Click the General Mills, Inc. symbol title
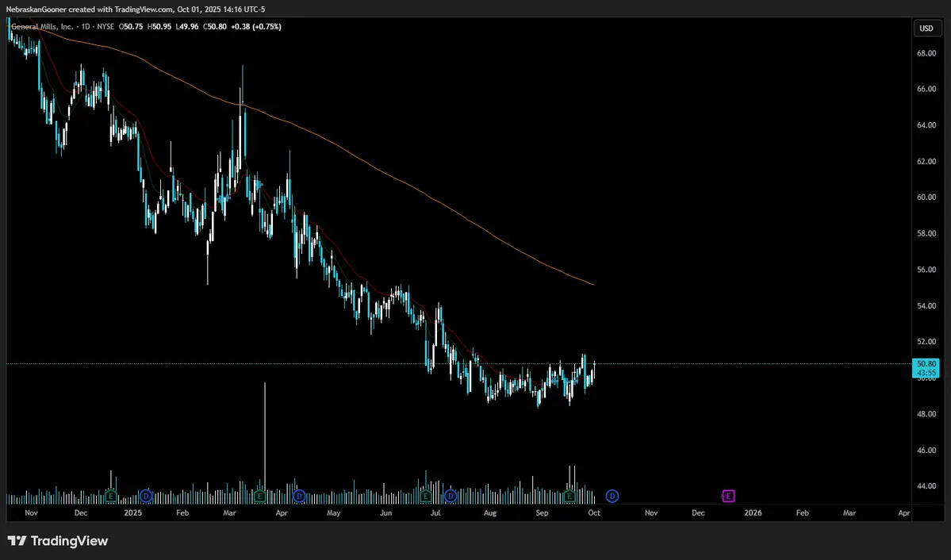This screenshot has height=560, width=951. coord(43,27)
